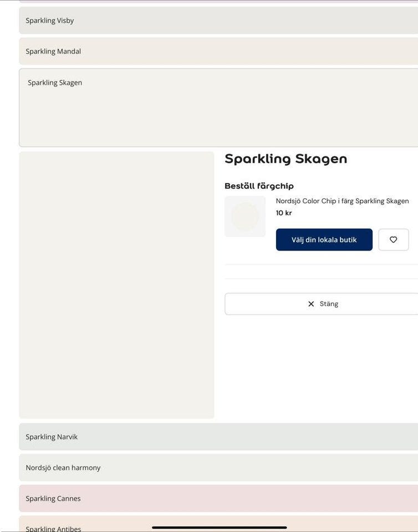Expand the Sparkling Visby color row

tap(218, 21)
